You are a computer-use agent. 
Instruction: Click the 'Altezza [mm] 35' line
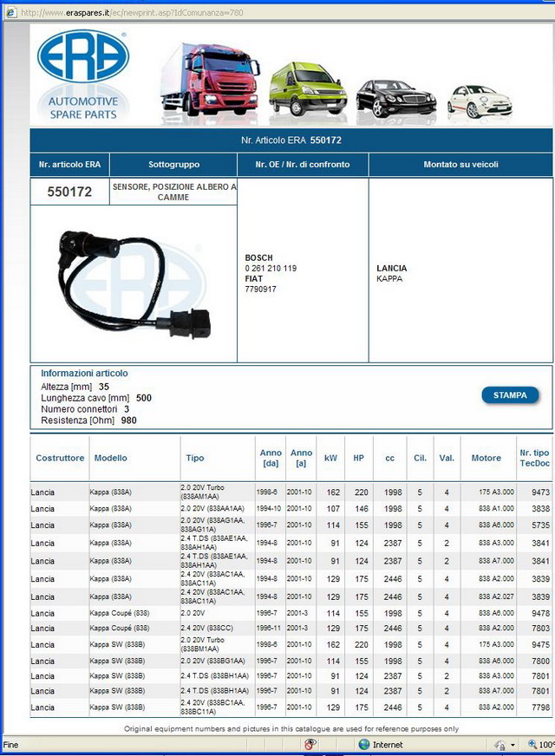coord(75,387)
